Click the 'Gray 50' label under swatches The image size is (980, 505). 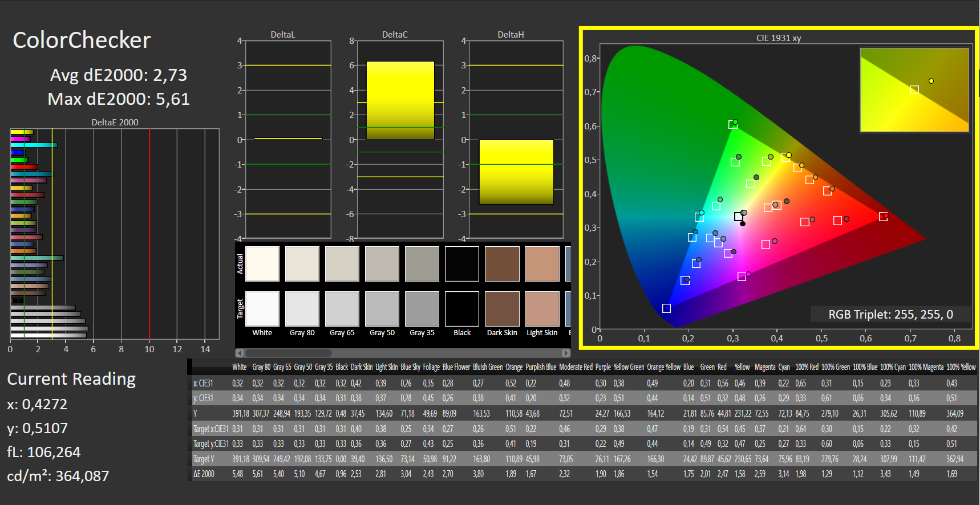[382, 333]
